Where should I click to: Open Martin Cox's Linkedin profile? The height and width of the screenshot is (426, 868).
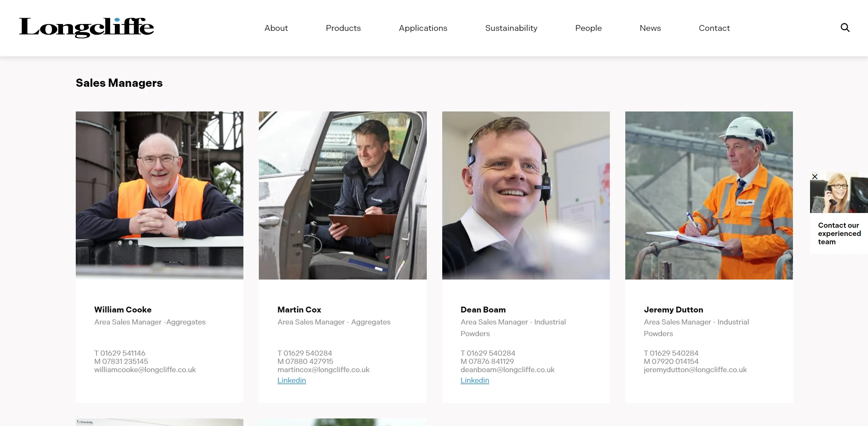coord(291,380)
